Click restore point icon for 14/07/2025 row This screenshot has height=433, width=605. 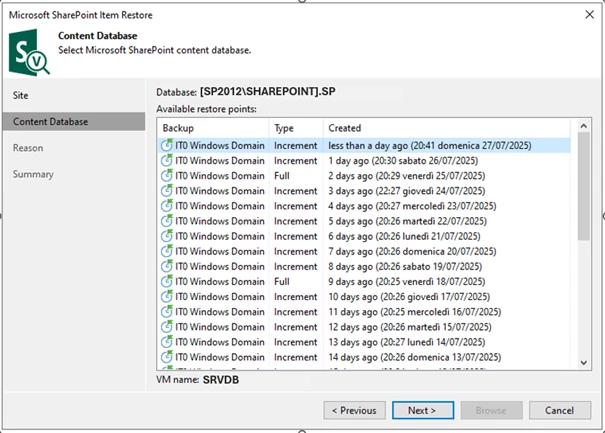click(167, 342)
